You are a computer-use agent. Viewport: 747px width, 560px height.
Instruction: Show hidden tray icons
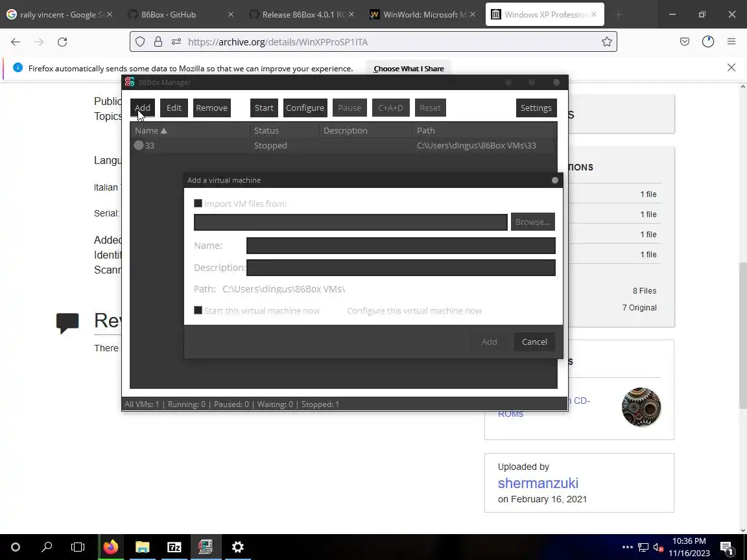pos(628,547)
